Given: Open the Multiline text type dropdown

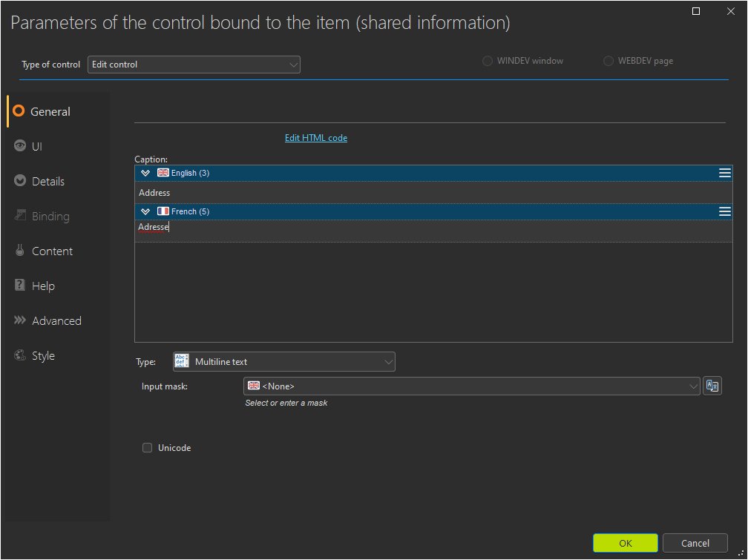Looking at the screenshot, I should click(x=283, y=362).
